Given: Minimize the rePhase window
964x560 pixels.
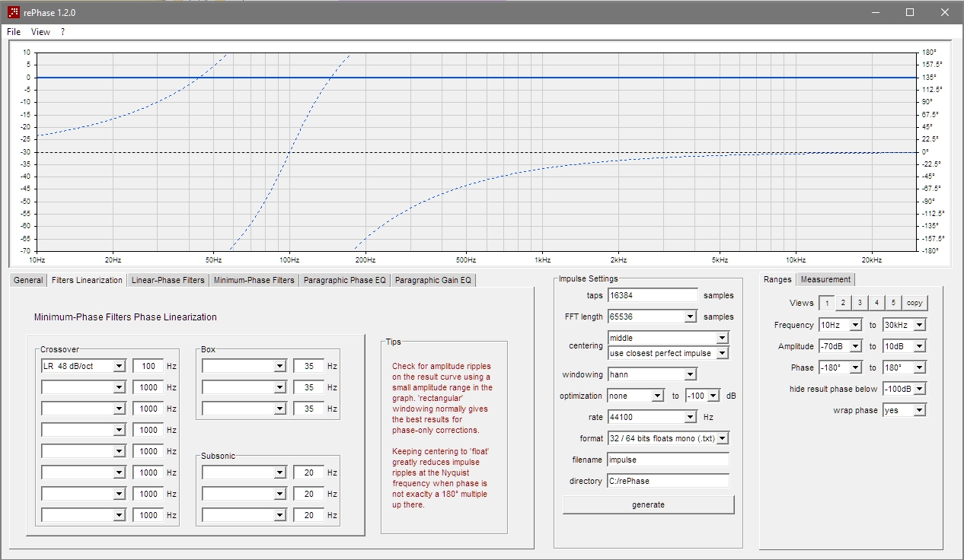Looking at the screenshot, I should pyautogui.click(x=875, y=12).
